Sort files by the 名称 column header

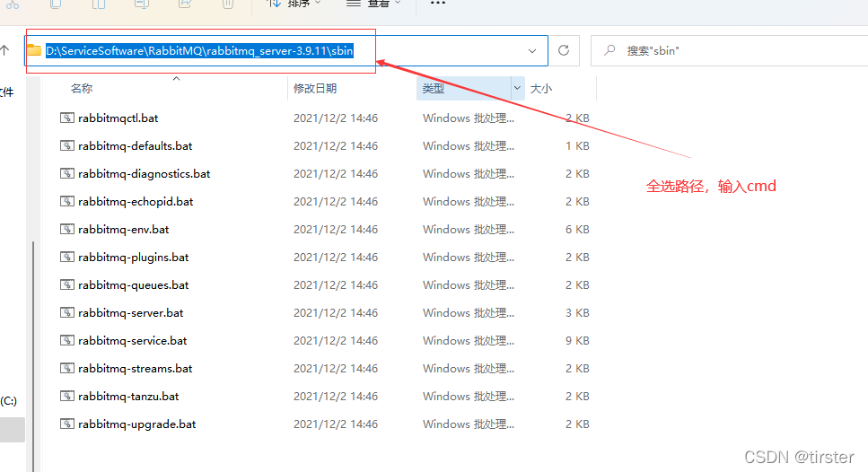click(x=82, y=88)
